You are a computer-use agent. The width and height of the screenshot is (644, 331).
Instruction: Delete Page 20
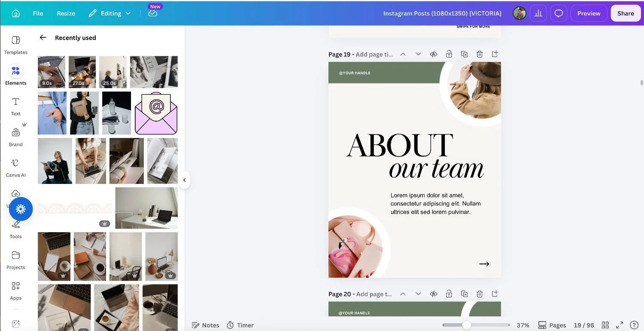coord(480,294)
